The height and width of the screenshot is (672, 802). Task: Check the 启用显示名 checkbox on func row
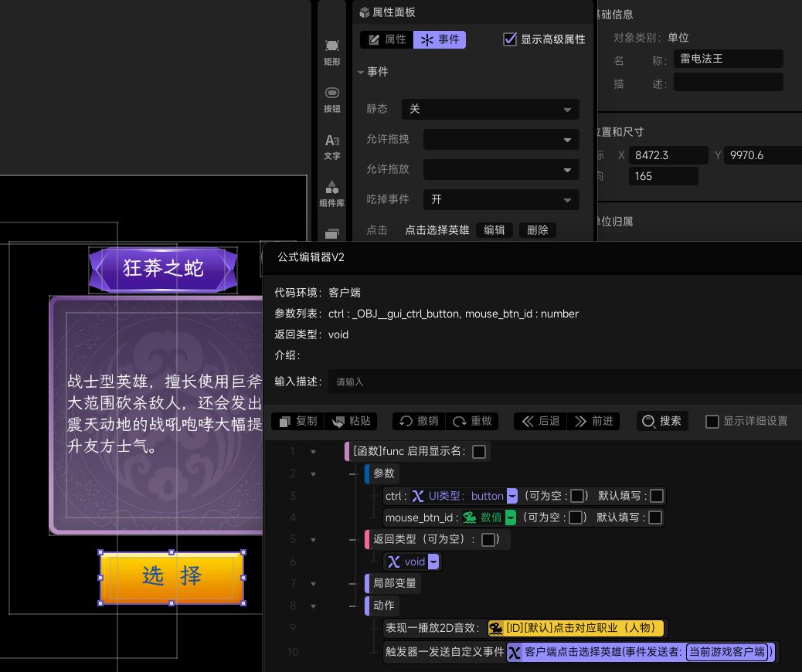click(479, 452)
